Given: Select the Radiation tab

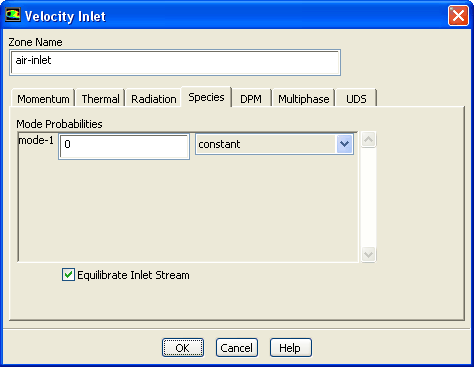Looking at the screenshot, I should pos(154,99).
